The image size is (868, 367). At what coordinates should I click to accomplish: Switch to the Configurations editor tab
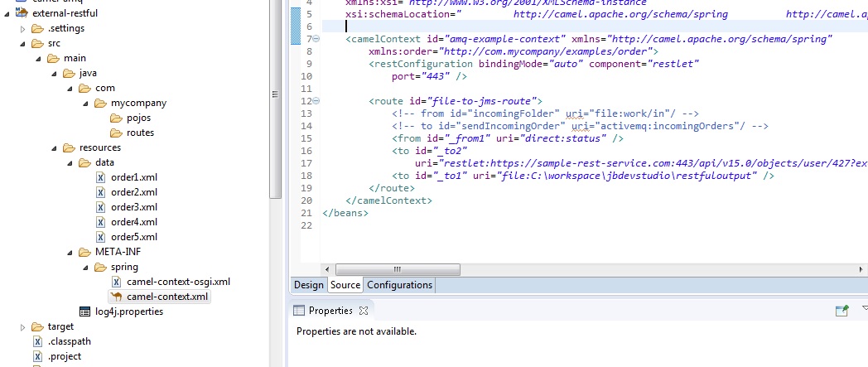[400, 285]
